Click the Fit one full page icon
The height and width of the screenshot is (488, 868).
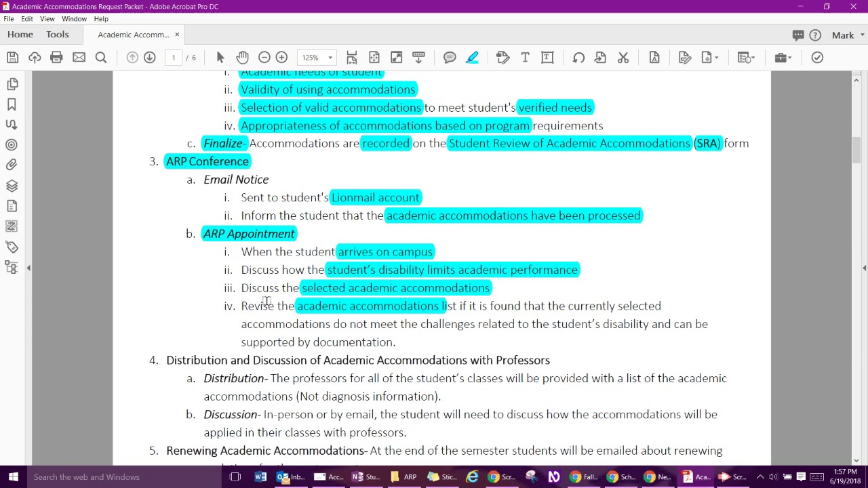pyautogui.click(x=374, y=58)
